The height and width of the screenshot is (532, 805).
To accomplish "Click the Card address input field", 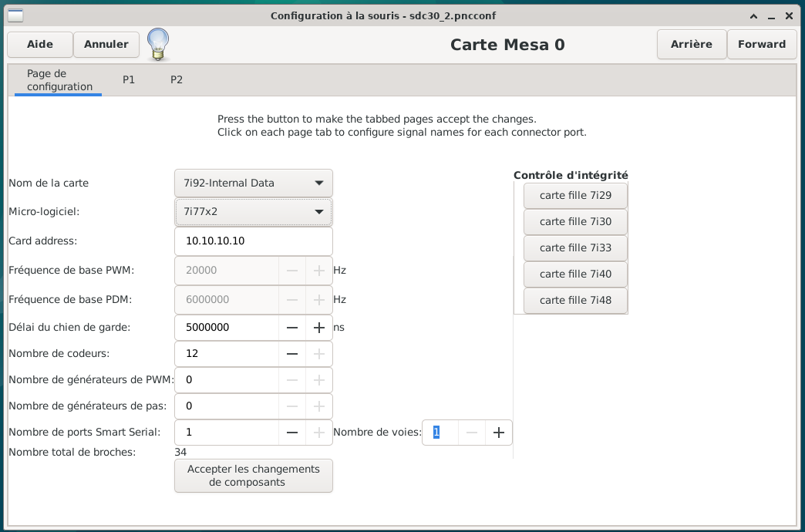I will 254,241.
